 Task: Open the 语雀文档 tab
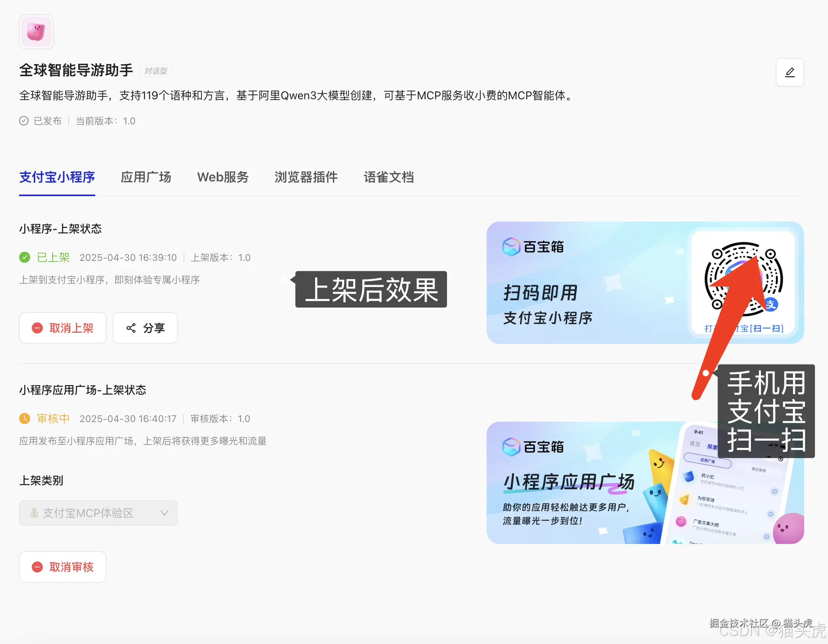[389, 177]
